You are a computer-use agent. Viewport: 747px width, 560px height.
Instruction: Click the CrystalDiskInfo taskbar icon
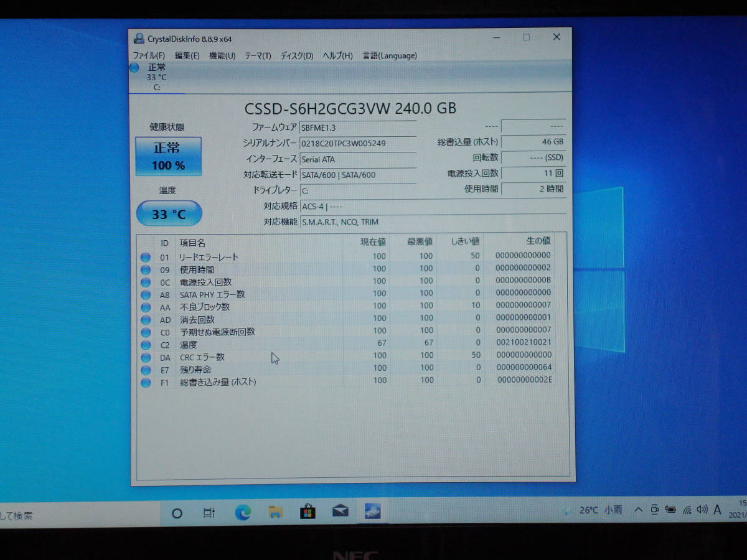tap(373, 511)
